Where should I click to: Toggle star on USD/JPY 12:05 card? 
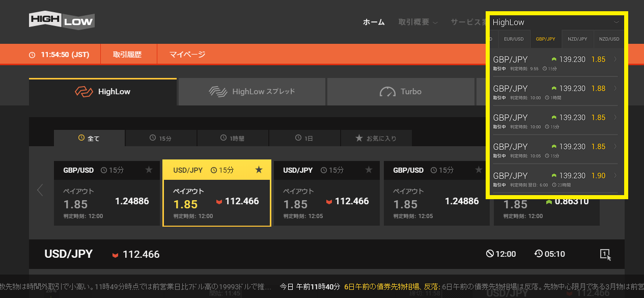click(369, 170)
